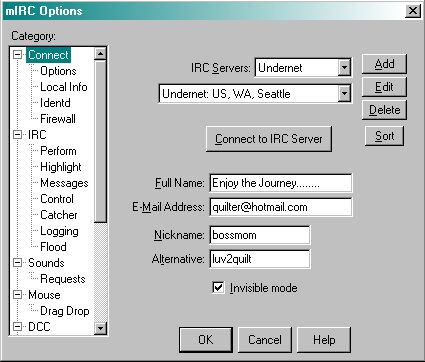Screen dimensions: 425x362
Task: Click the category list scroll down arrow
Action: (100, 329)
